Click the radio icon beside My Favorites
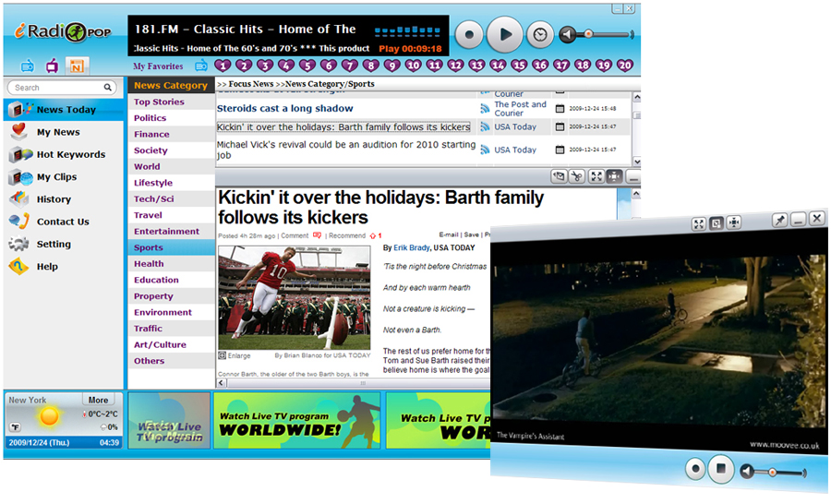This screenshot has height=504, width=831. [201, 66]
